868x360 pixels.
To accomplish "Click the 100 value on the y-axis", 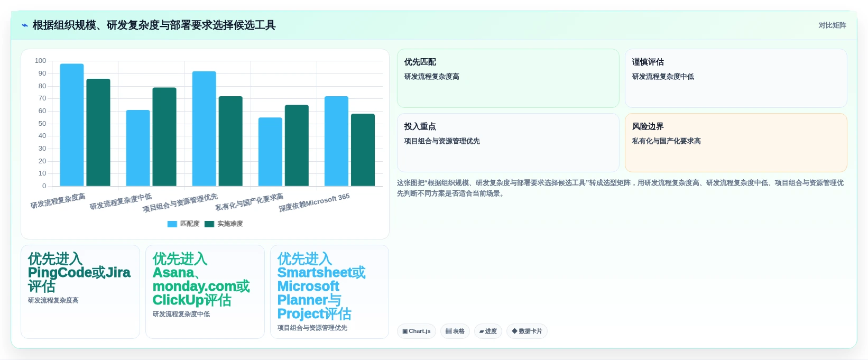I will (x=41, y=61).
